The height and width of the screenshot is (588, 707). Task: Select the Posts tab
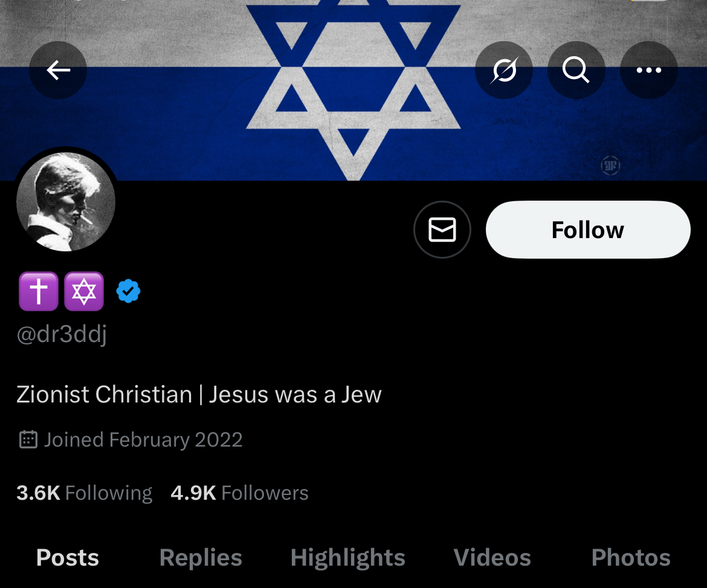click(x=68, y=557)
